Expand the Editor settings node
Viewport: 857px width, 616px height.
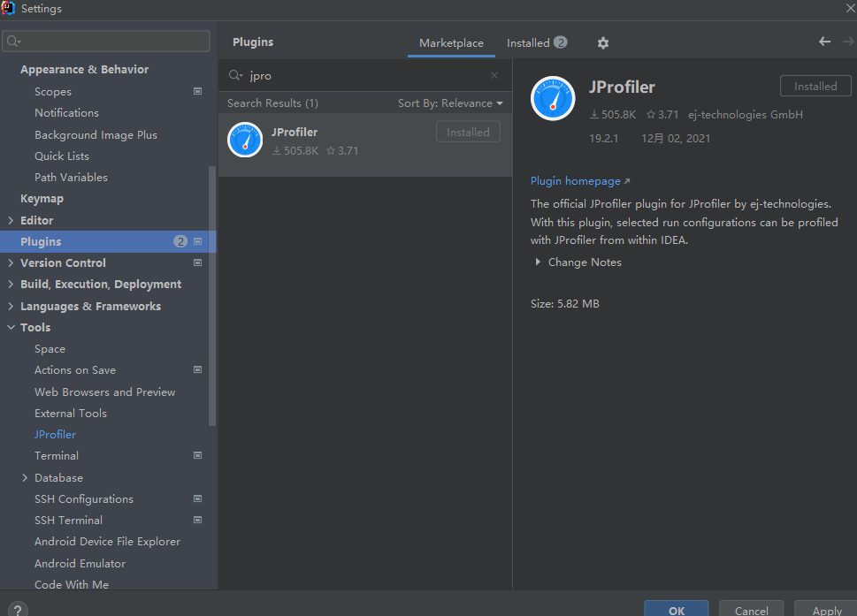pyautogui.click(x=11, y=220)
